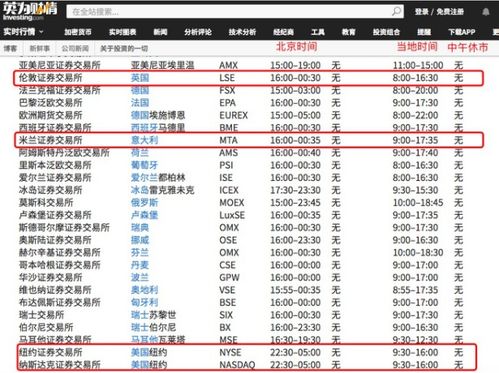This screenshot has width=499, height=373.
Task: Switch to the 博客 tab
Action: pyautogui.click(x=10, y=49)
